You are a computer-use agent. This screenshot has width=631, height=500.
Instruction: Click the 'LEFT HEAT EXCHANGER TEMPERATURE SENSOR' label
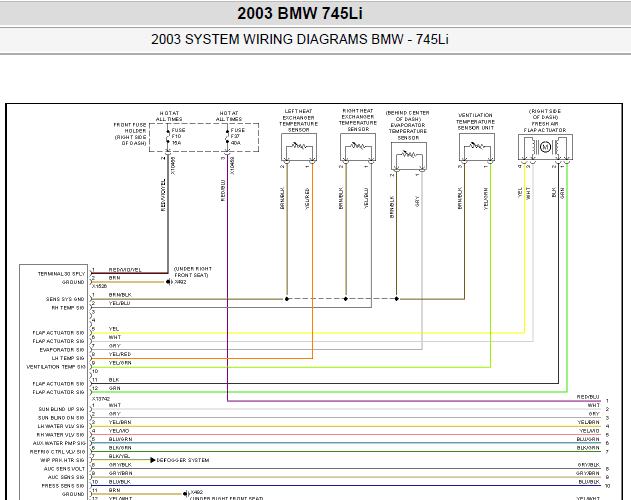click(x=299, y=121)
